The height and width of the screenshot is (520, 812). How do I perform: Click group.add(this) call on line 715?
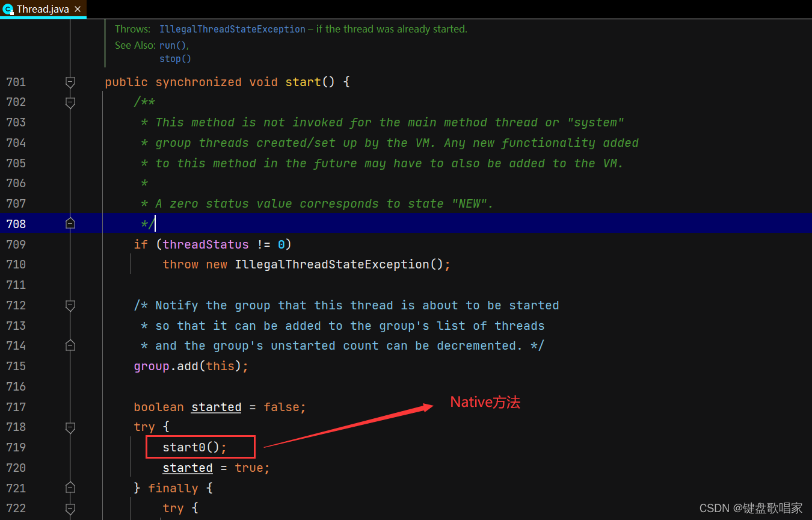click(x=191, y=366)
